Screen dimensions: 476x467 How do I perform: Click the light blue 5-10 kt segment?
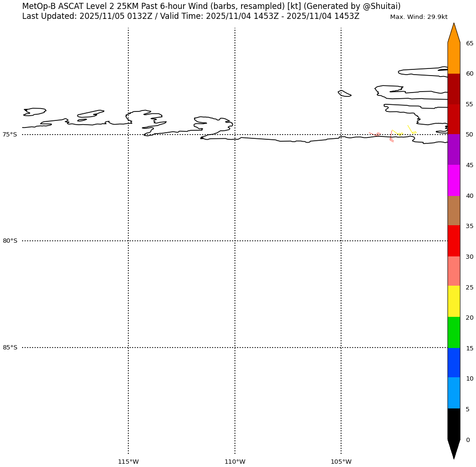(453, 393)
